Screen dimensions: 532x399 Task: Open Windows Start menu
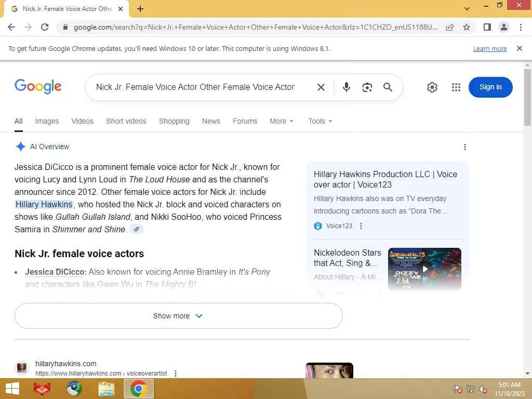click(12, 389)
